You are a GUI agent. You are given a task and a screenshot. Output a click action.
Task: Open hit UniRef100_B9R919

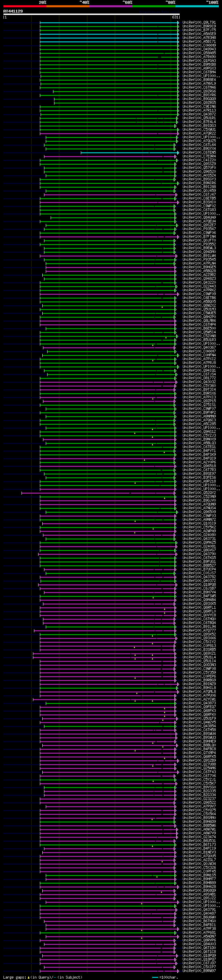199,26
